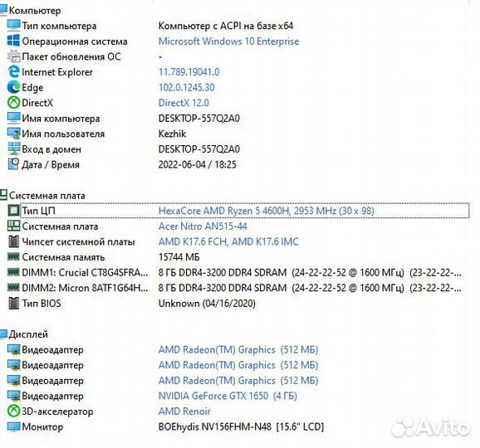Open the Internet Explorer version 11.789.19041.0 link
This screenshot has width=480, height=448.
click(189, 72)
